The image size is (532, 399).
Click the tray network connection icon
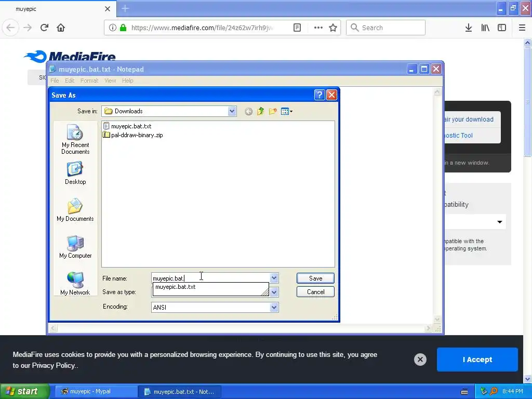484,391
